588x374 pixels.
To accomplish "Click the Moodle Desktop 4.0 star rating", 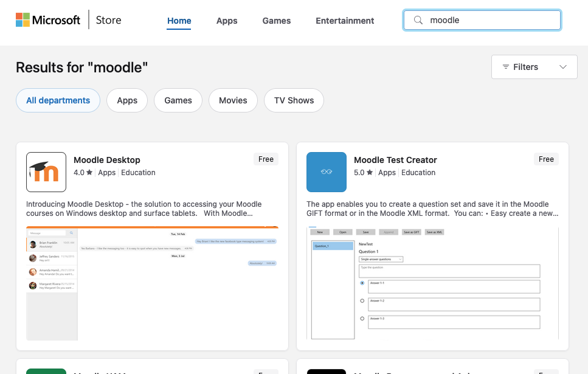I will [x=83, y=173].
